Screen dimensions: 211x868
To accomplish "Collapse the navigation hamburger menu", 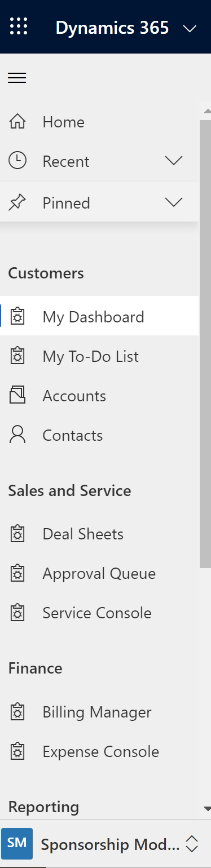I will coord(17,78).
